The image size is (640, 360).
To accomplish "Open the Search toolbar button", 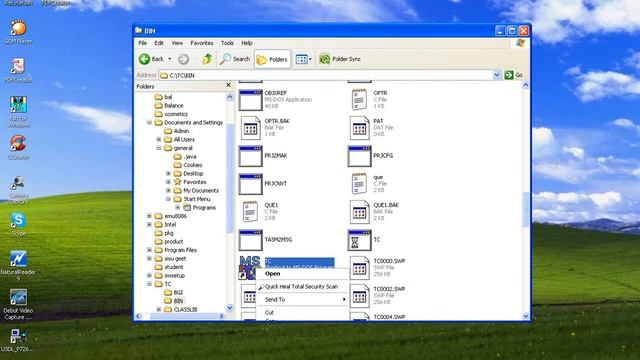I will tap(235, 59).
